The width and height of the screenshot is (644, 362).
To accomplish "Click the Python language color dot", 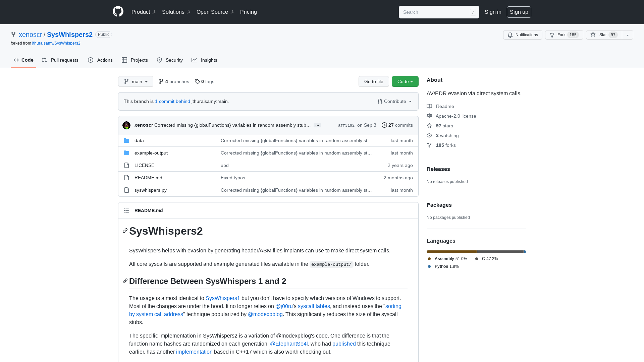I will (429, 266).
